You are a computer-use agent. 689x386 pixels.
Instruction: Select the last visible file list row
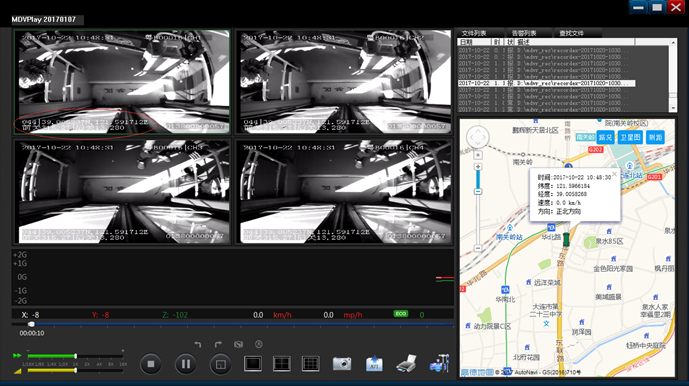pos(546,109)
